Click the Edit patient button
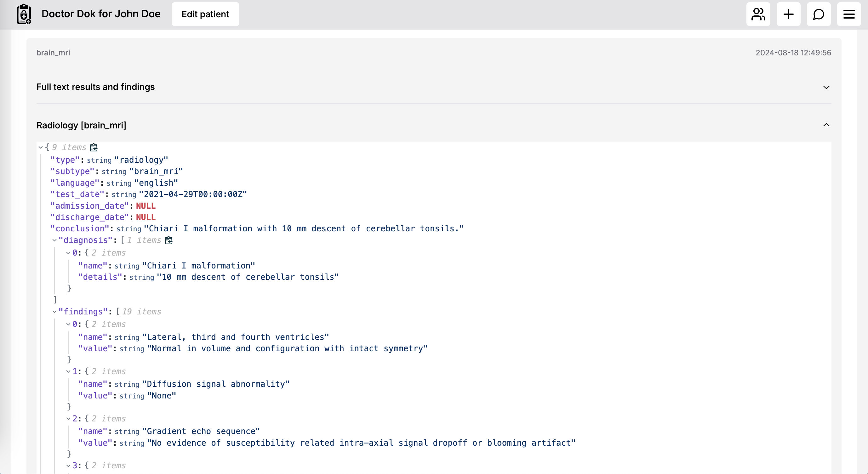868x474 pixels. 205,14
